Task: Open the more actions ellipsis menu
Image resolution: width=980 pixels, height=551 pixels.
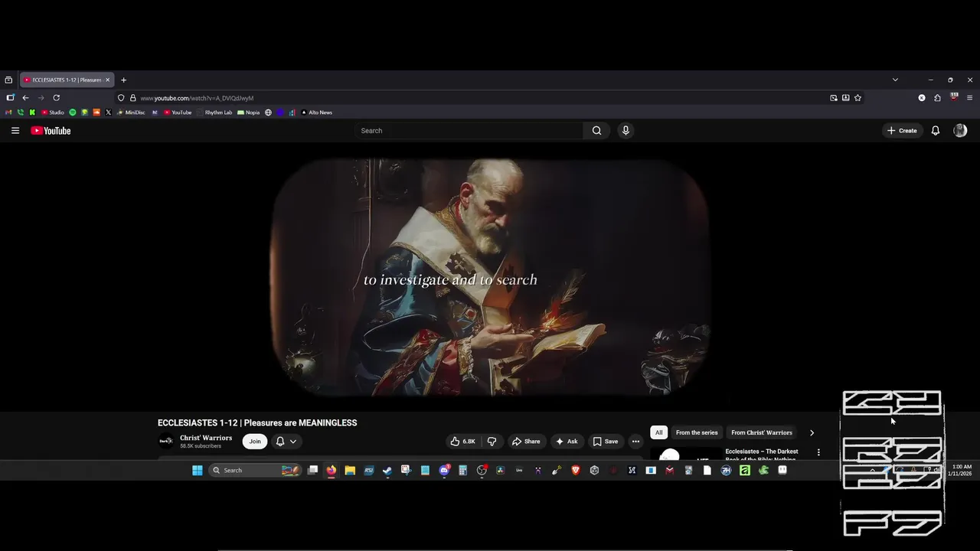Action: pyautogui.click(x=635, y=442)
